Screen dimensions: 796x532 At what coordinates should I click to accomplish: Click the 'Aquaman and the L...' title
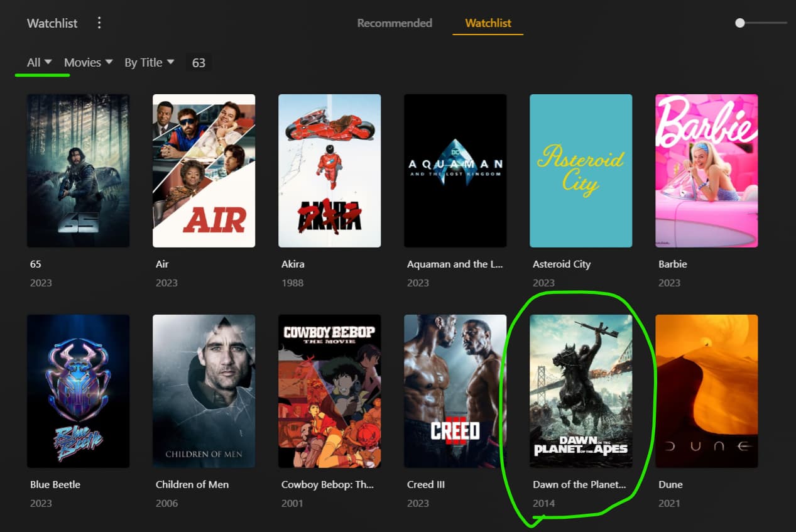[x=455, y=264]
